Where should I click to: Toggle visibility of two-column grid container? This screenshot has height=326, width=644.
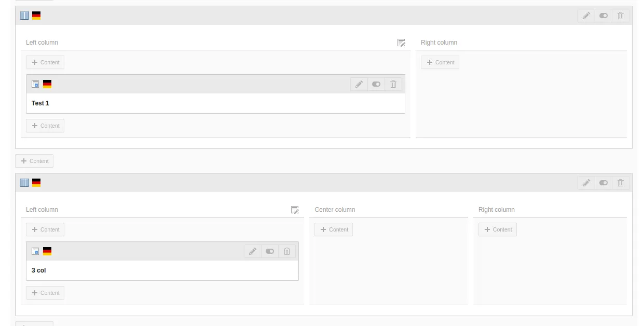pos(604,16)
